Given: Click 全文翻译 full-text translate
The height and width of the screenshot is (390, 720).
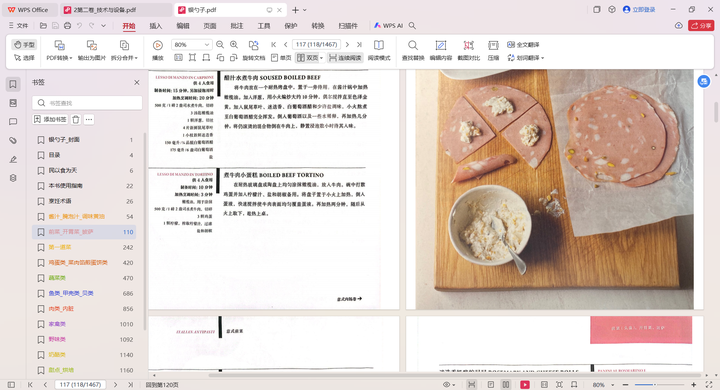Looking at the screenshot, I should [x=523, y=45].
